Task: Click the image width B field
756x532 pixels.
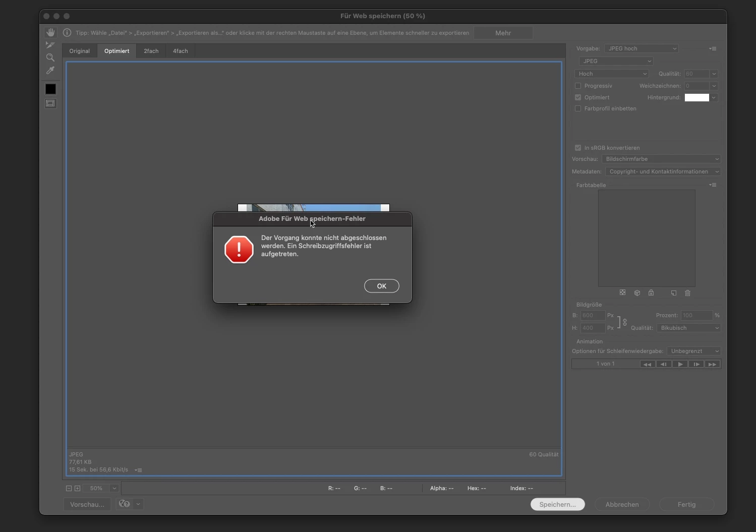Action: (x=593, y=315)
